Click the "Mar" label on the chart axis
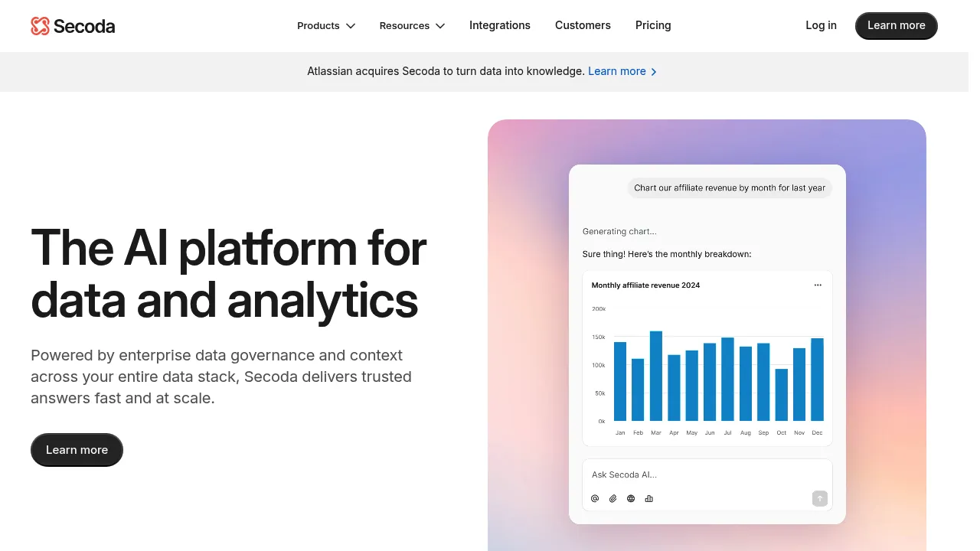This screenshot has width=980, height=551. (656, 433)
